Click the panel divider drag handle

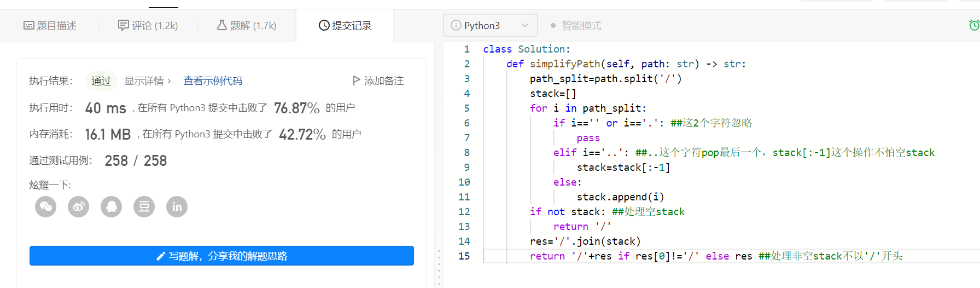pos(439,266)
